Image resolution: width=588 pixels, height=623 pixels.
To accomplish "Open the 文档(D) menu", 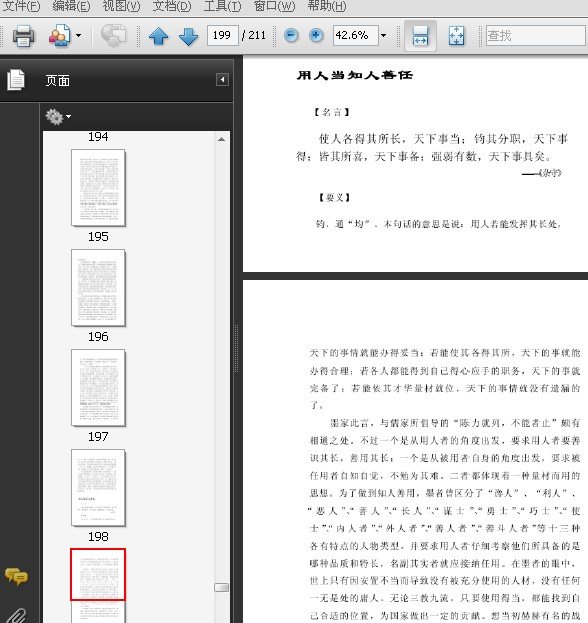I will pyautogui.click(x=172, y=6).
